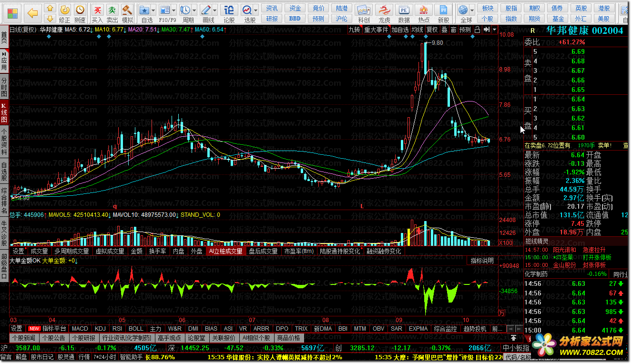Open the 数据 PE data icon
The width and height of the screenshot is (632, 364).
coord(404,10)
